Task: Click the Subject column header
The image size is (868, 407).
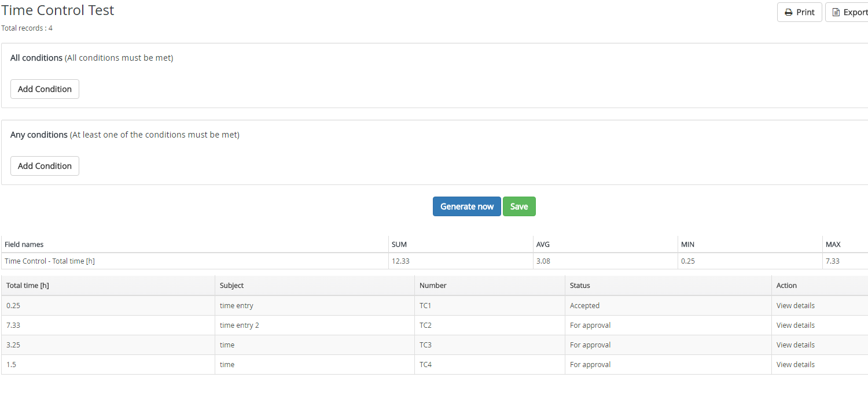Action: coord(315,286)
